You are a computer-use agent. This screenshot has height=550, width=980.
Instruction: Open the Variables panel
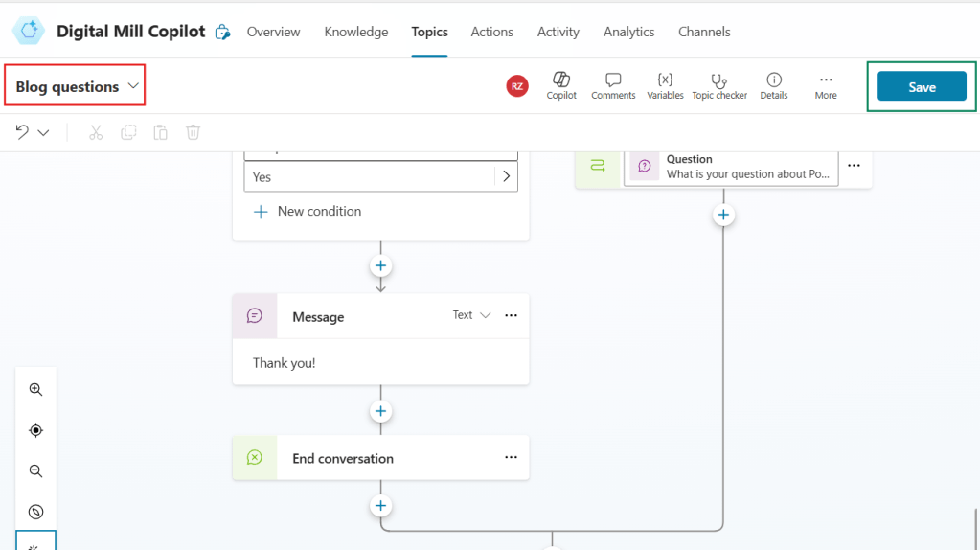pos(665,85)
